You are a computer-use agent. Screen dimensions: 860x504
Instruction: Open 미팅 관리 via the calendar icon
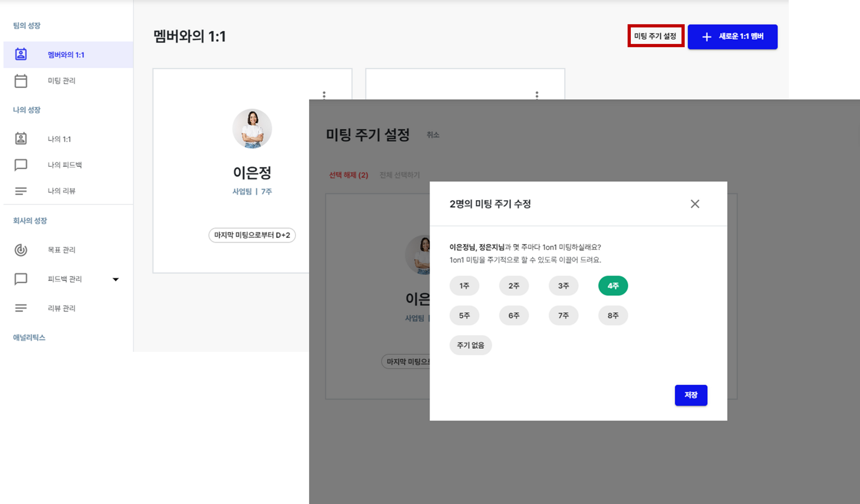[x=21, y=80]
